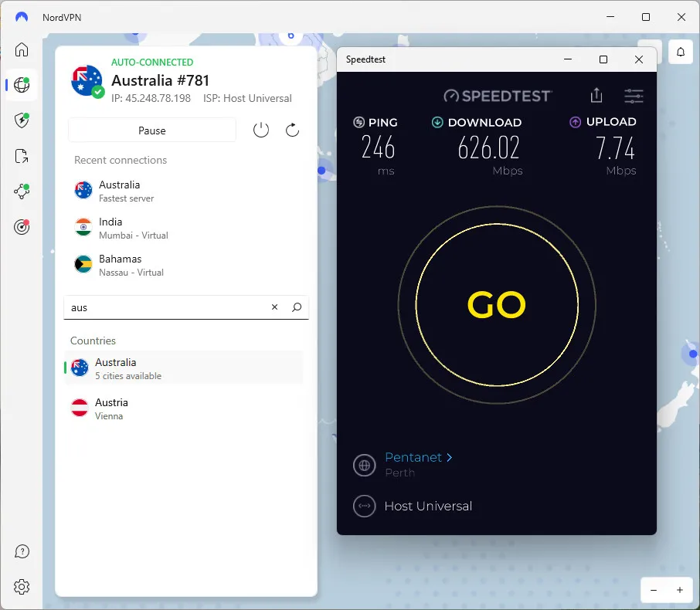
Task: Open NordVPN settings gear
Action: [x=21, y=587]
